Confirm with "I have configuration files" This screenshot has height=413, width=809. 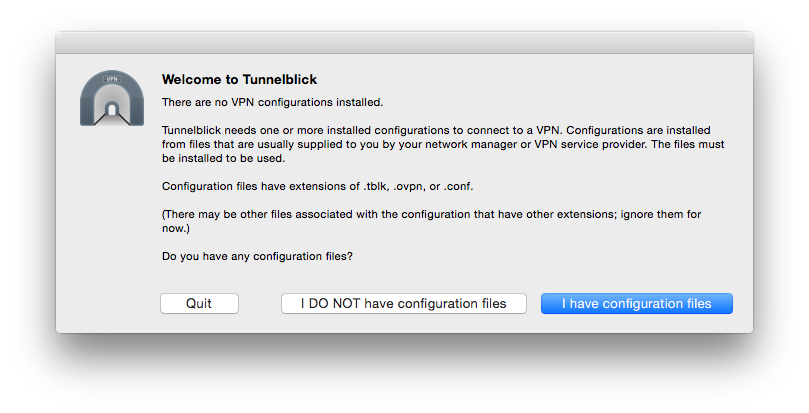click(636, 304)
